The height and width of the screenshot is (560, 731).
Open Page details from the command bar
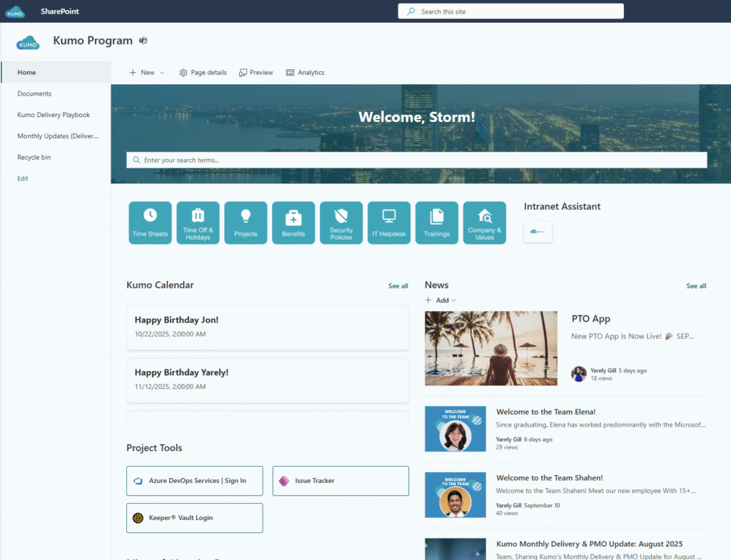point(203,73)
